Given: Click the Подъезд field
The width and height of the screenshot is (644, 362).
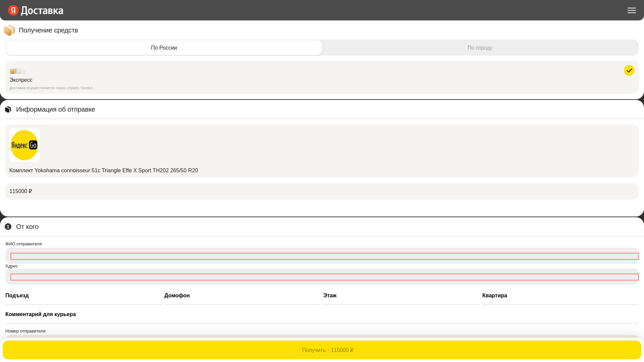Looking at the screenshot, I should point(84,296).
